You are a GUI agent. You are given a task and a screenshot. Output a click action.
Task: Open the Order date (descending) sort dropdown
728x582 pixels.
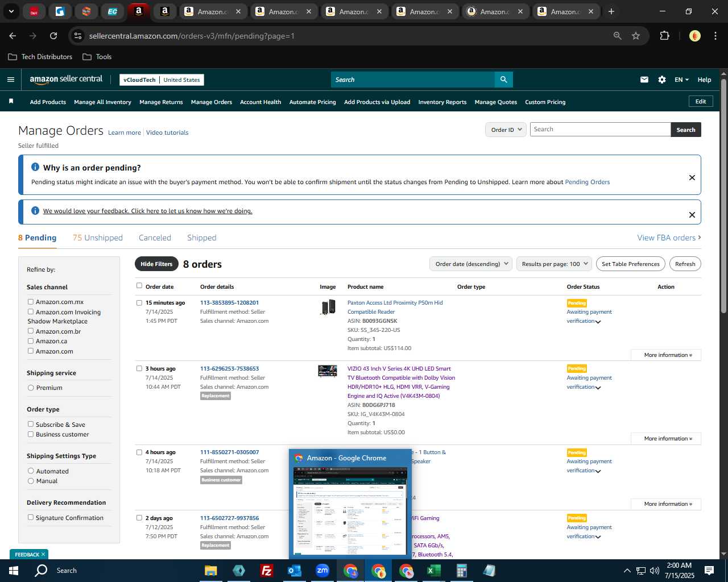pyautogui.click(x=471, y=264)
